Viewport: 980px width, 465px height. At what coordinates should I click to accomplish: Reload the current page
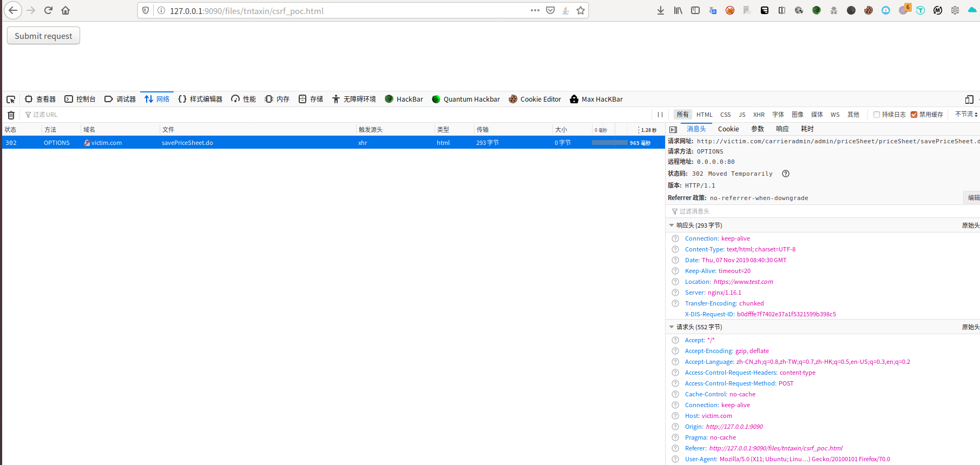pyautogui.click(x=48, y=10)
